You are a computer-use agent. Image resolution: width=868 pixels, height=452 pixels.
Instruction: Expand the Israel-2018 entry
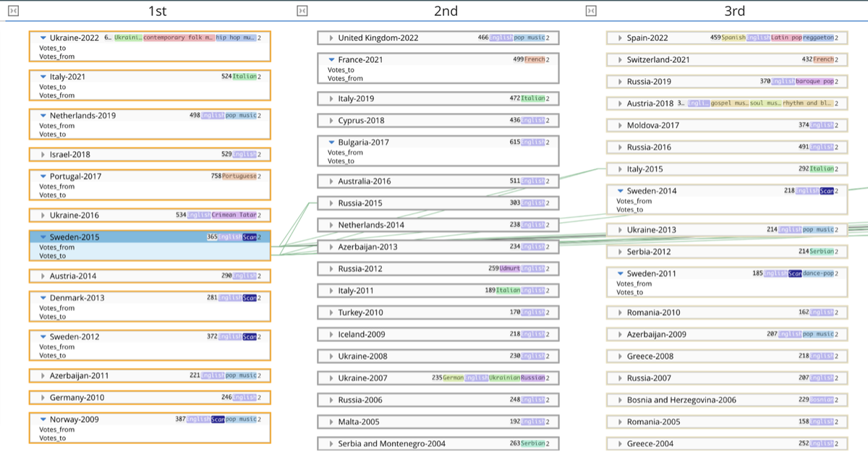point(43,155)
